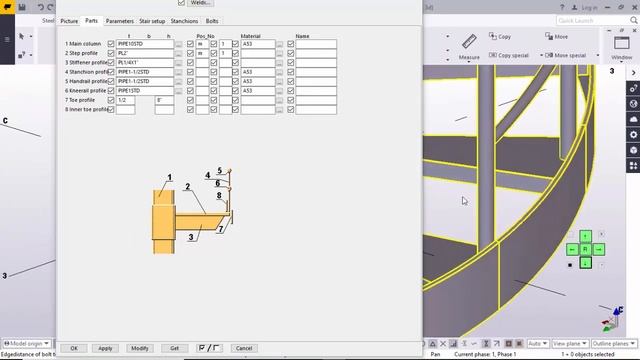Click the Welds button at the top of the dialog
This screenshot has width=640, height=360.
click(200, 2)
